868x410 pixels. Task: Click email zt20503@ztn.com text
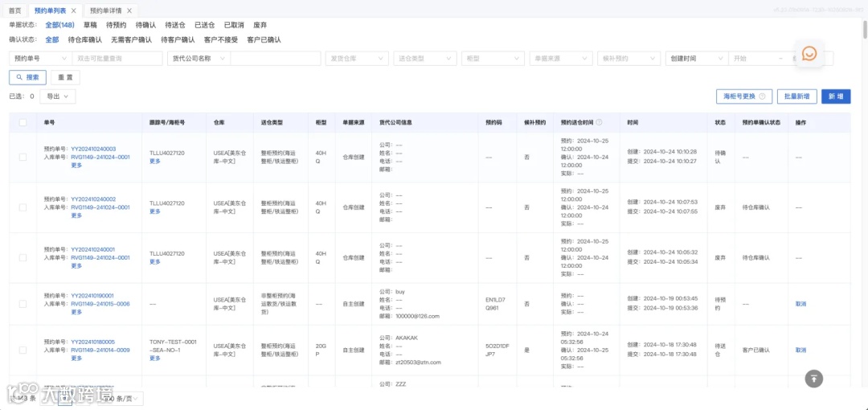click(x=418, y=363)
